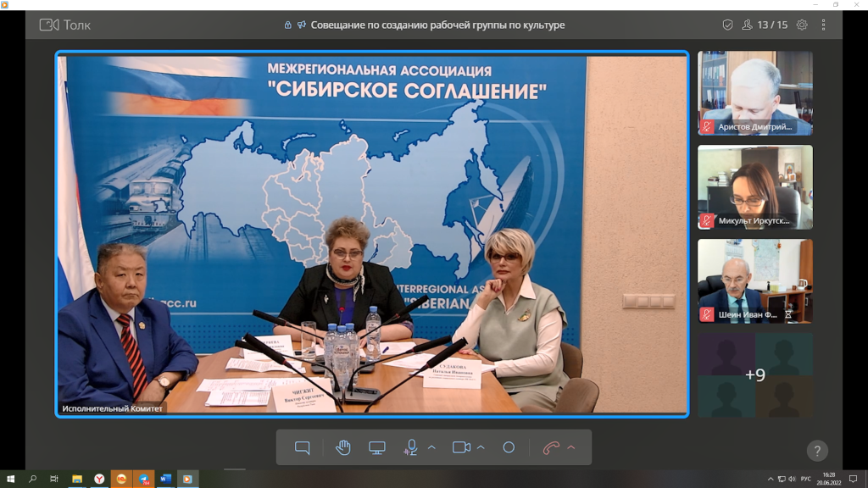Image resolution: width=868 pixels, height=488 pixels.
Task: Open Task View from the taskbar
Action: pyautogui.click(x=54, y=480)
